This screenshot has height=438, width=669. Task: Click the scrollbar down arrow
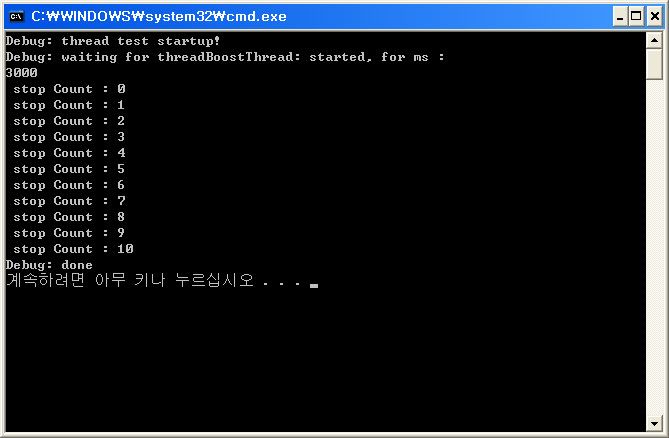pyautogui.click(x=654, y=423)
